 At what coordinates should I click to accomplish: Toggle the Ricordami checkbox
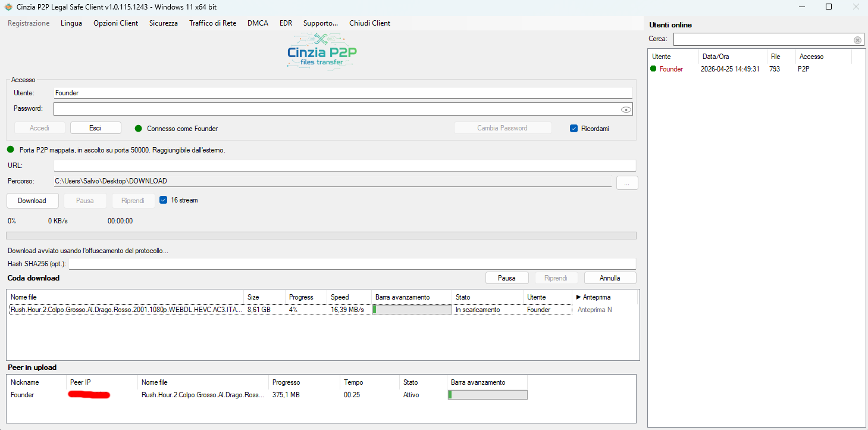click(x=574, y=129)
